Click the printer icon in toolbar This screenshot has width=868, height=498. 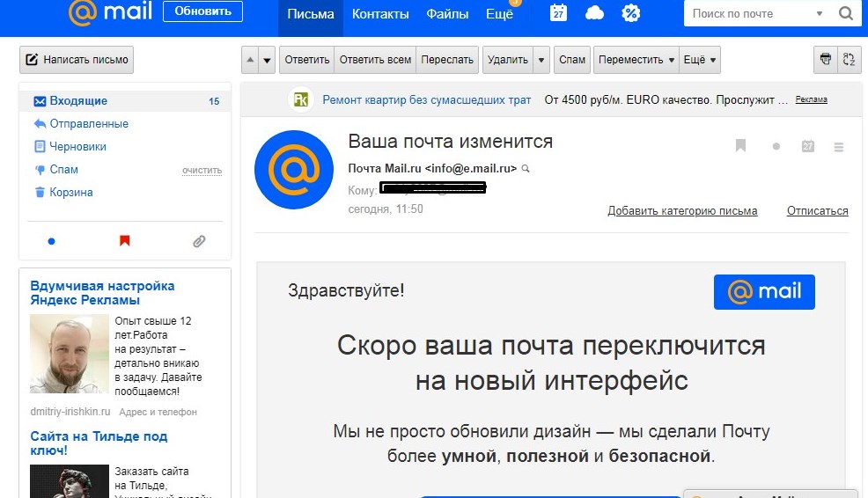coord(826,60)
